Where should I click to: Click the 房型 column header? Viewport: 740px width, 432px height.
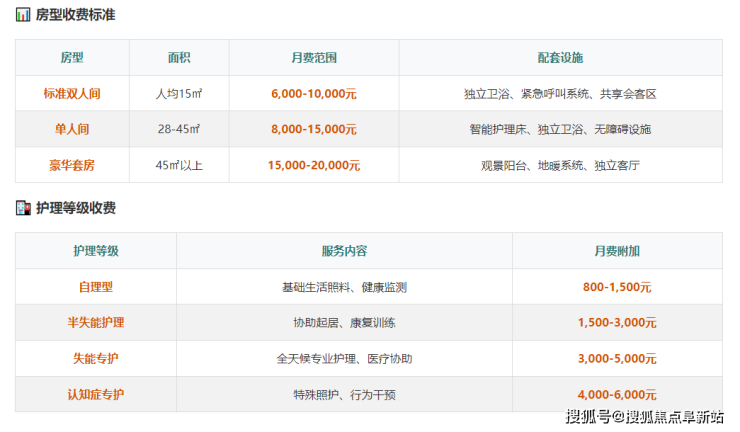(x=72, y=58)
